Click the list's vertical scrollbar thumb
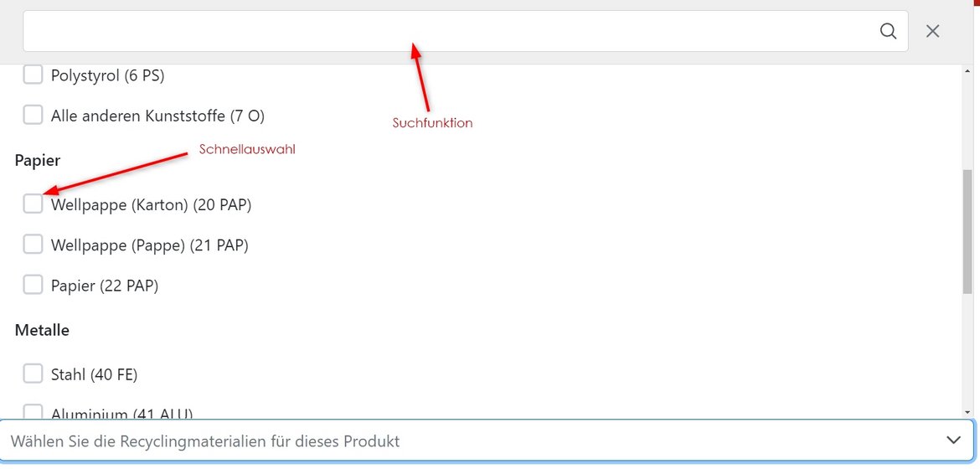 pyautogui.click(x=968, y=231)
